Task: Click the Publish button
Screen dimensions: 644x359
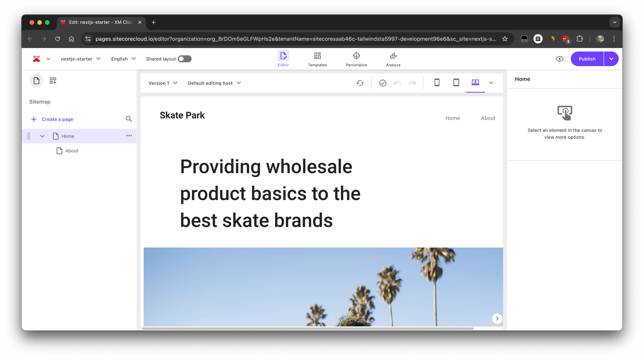Action: pos(587,59)
